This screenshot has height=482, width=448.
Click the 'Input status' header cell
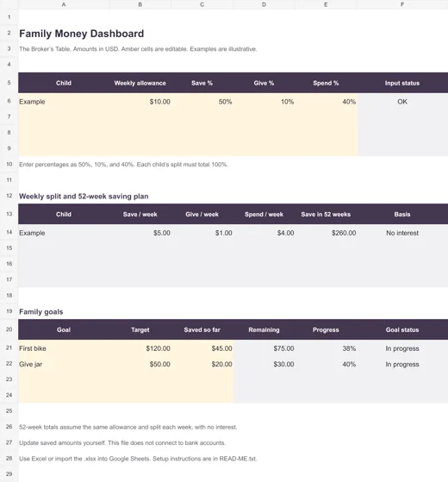(402, 83)
